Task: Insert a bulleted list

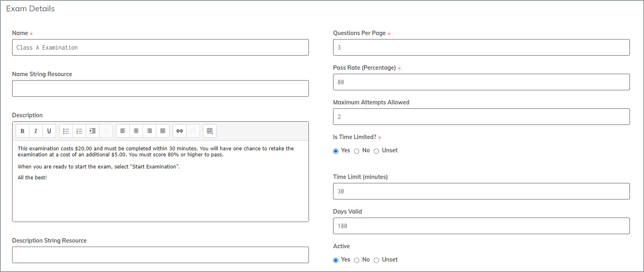Action: (x=66, y=131)
